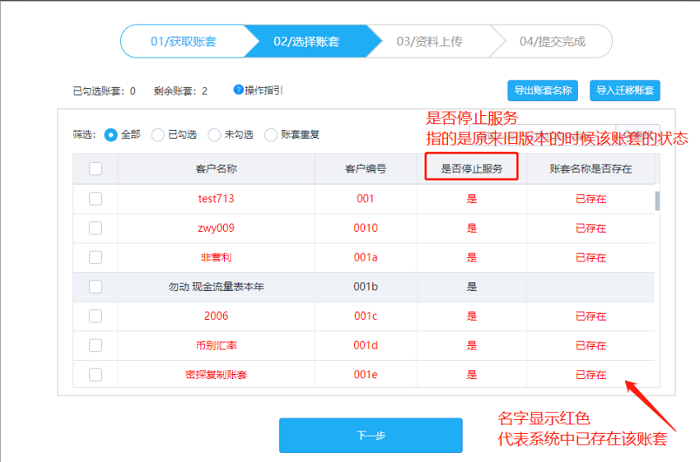Click the table's vertical scrollbar thumb
Screen dimensions: 700x462
[657, 200]
